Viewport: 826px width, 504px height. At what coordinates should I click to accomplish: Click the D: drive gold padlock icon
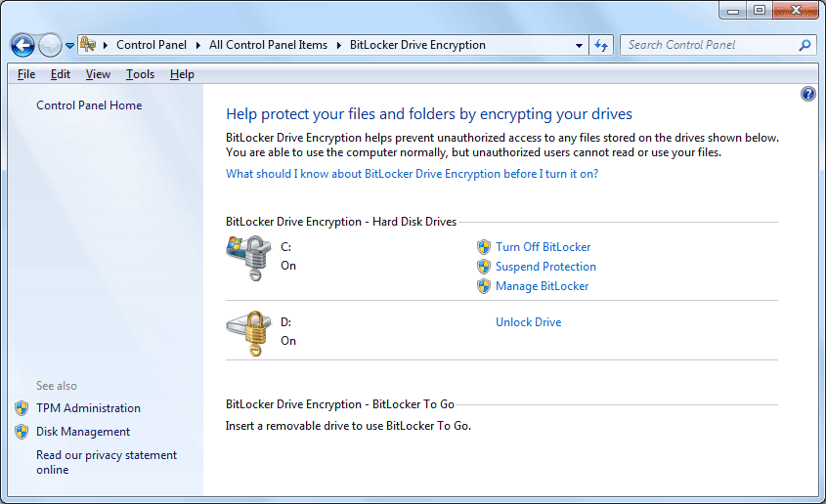tap(249, 333)
